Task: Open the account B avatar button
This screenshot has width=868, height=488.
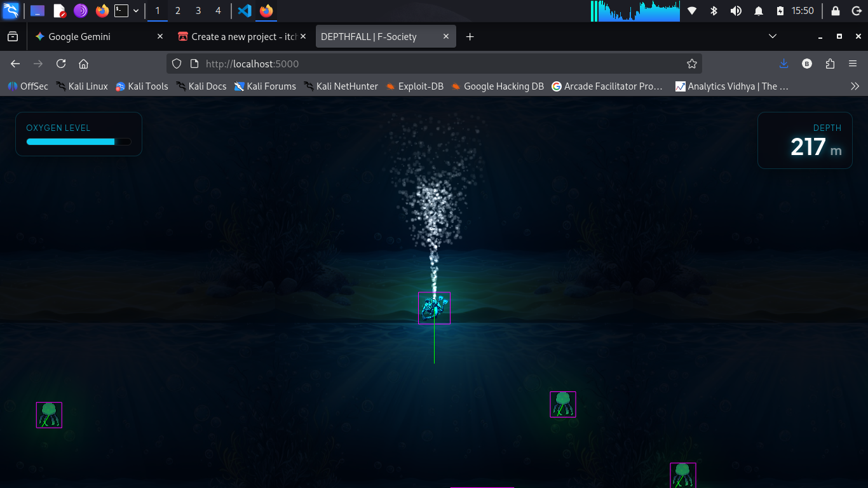Action: (807, 64)
